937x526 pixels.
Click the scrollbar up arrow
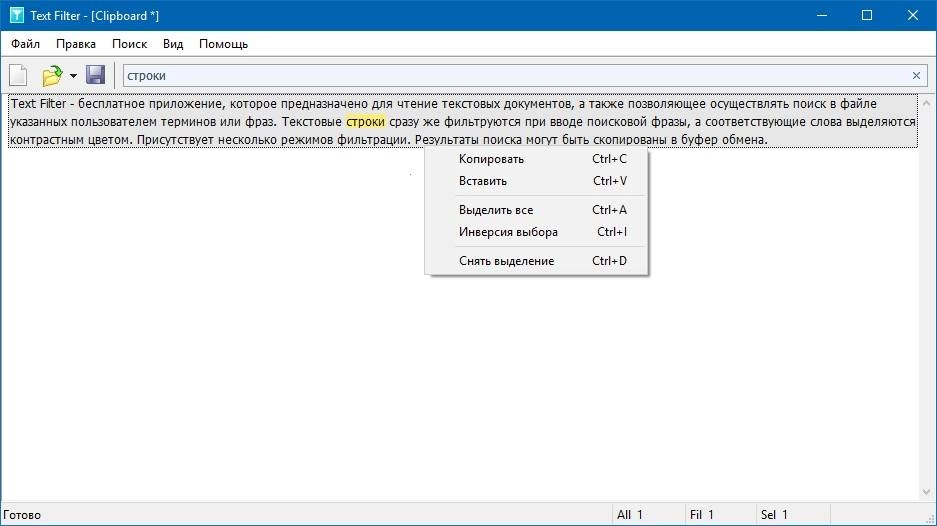click(x=926, y=103)
